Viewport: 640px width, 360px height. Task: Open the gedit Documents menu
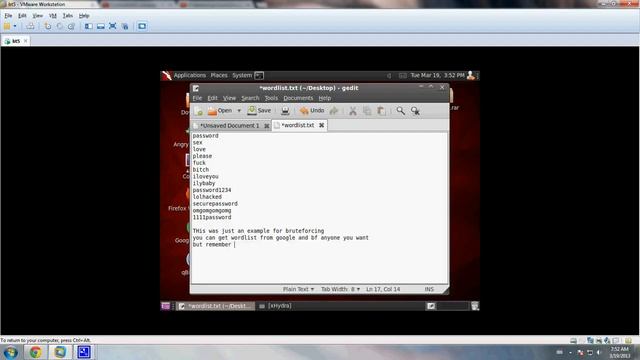(298, 98)
